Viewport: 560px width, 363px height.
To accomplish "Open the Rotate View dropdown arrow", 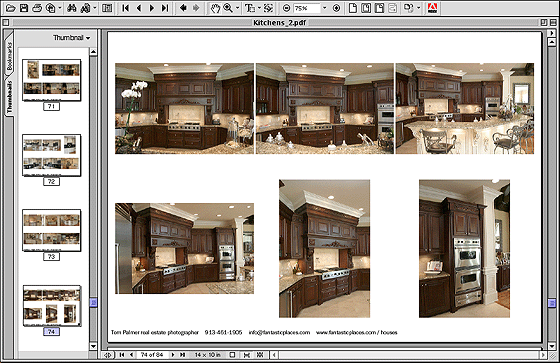I will (418, 8).
